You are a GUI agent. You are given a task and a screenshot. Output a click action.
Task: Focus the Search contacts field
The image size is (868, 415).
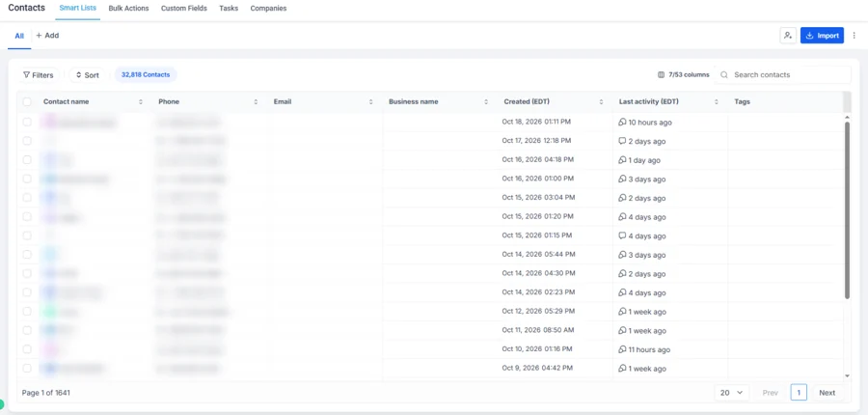(783, 75)
